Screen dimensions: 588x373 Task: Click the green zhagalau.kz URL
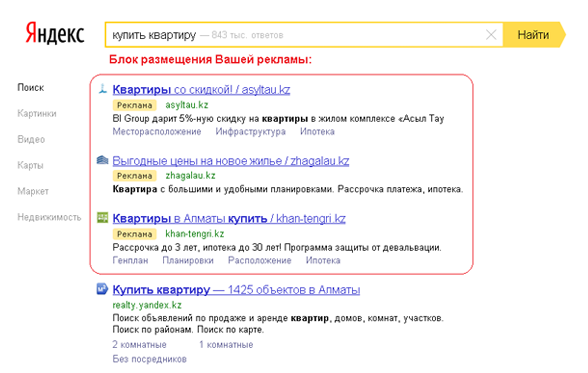[190, 175]
